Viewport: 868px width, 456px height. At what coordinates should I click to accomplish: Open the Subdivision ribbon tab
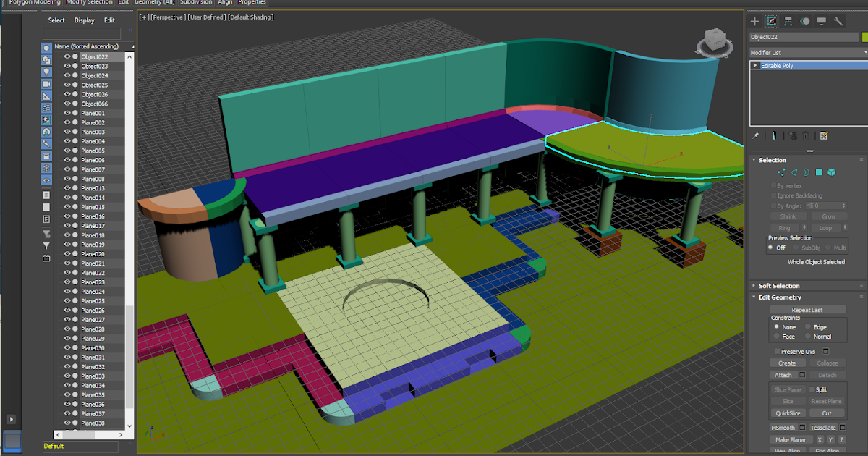click(x=196, y=2)
